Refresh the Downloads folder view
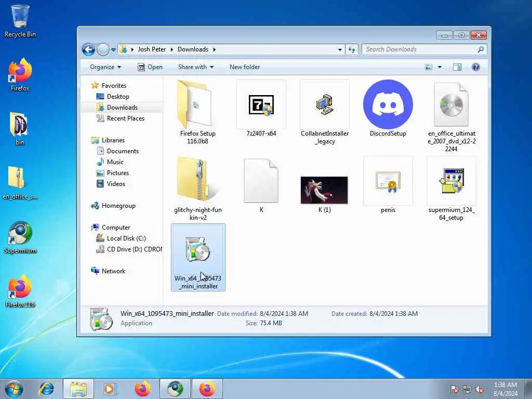The height and width of the screenshot is (399, 532). pos(352,49)
